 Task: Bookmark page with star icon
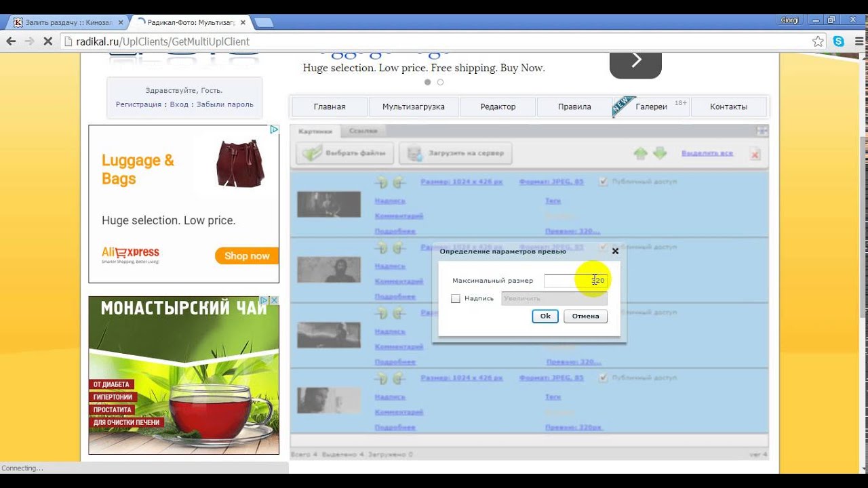tap(818, 41)
